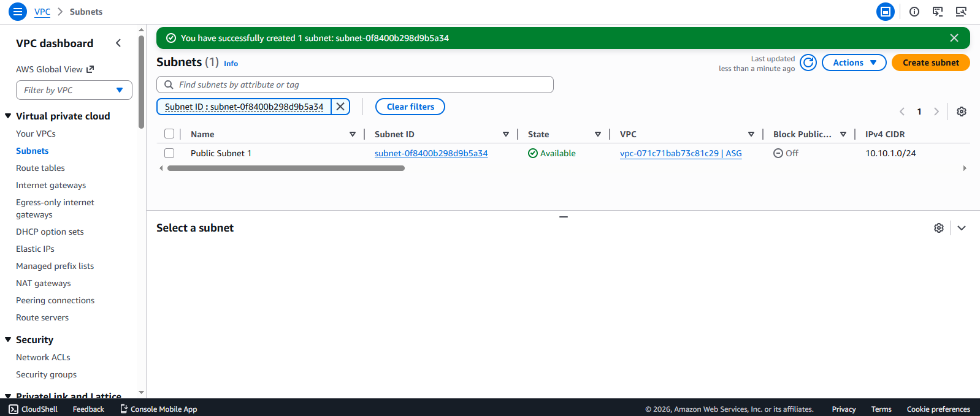This screenshot has width=980, height=416.
Task: Remove the Subnet ID filter token
Action: [x=340, y=107]
